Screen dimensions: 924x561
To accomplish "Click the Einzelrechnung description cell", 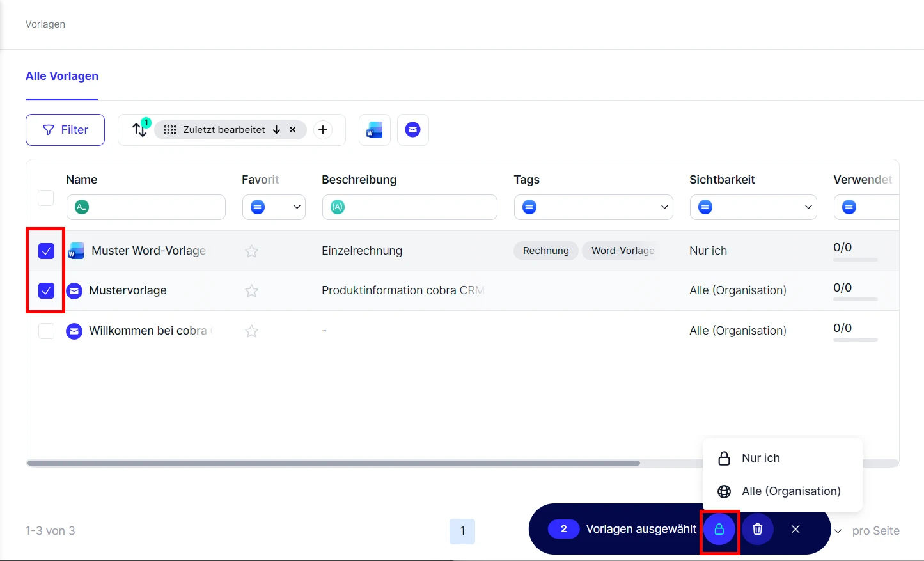I will point(362,251).
